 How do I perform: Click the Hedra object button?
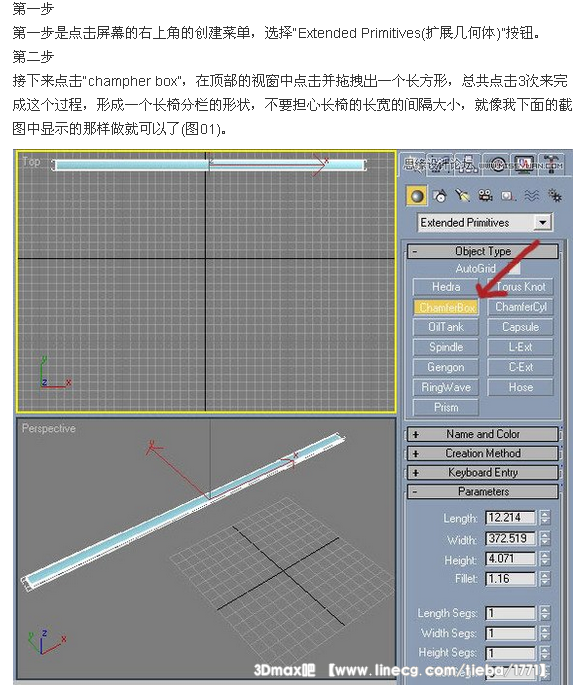(446, 287)
